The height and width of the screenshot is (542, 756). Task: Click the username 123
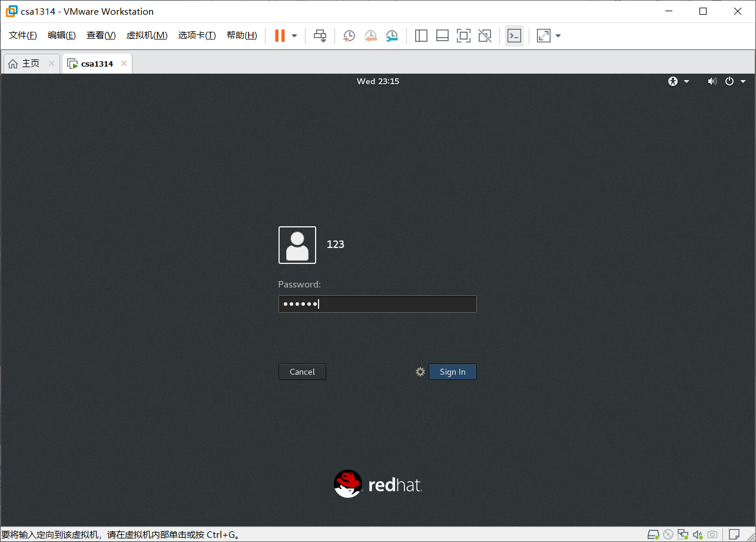[x=336, y=244]
